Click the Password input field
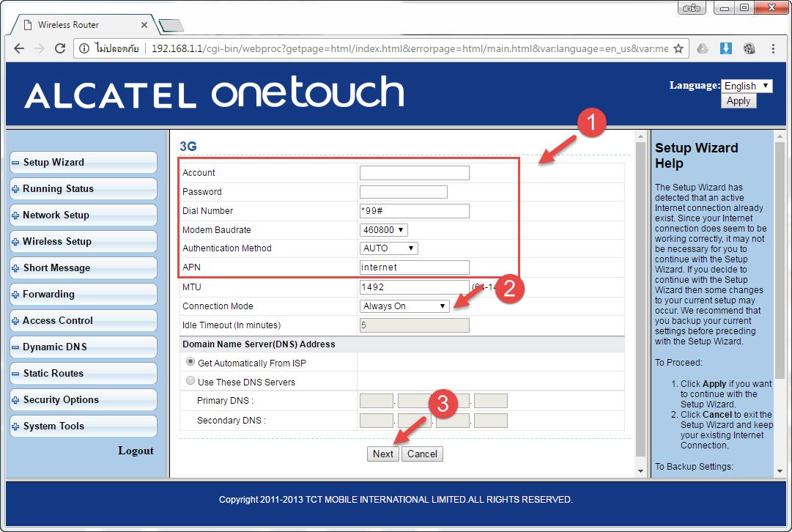 point(404,192)
